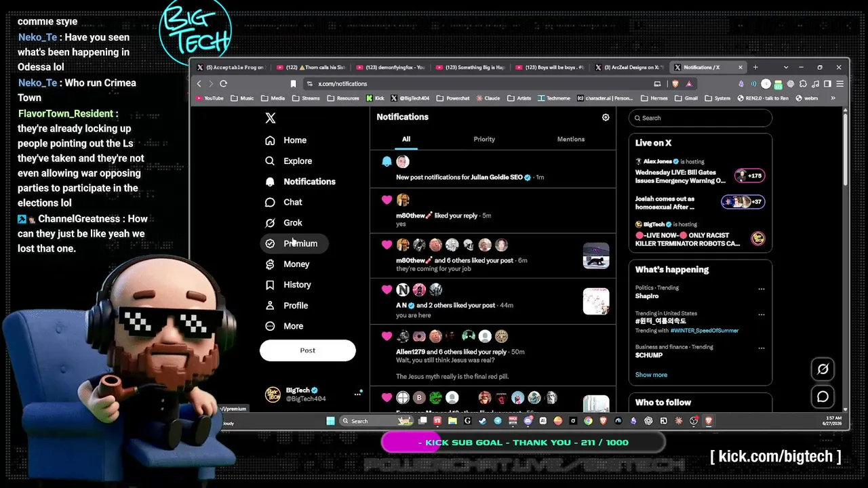Open the Windows Start menu
This screenshot has height=488, width=868.
330,421
